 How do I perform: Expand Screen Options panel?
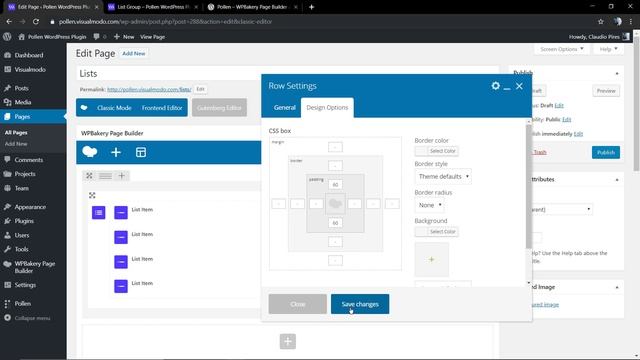[562, 49]
